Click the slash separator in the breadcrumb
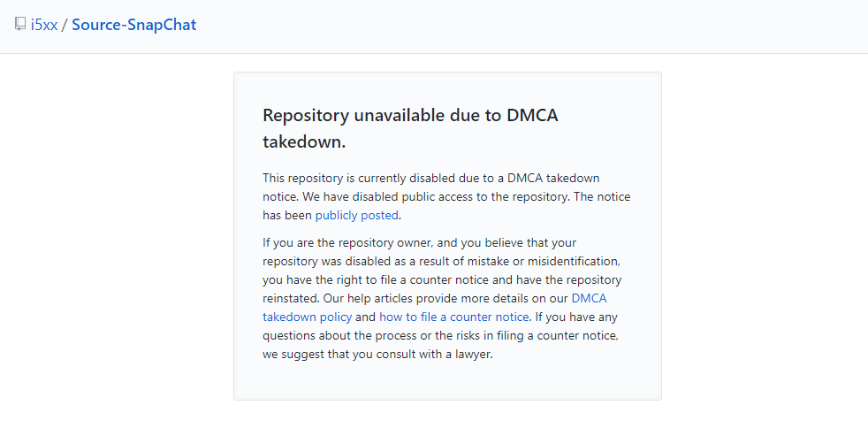 65,25
